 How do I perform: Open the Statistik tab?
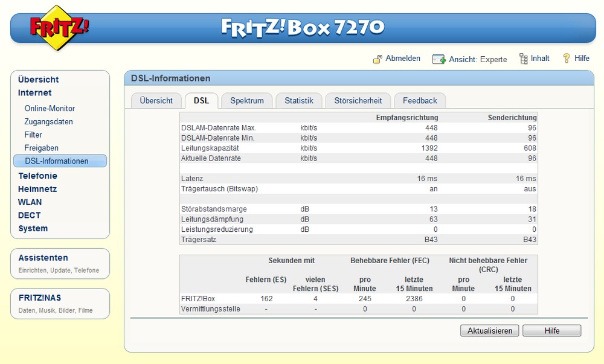299,101
